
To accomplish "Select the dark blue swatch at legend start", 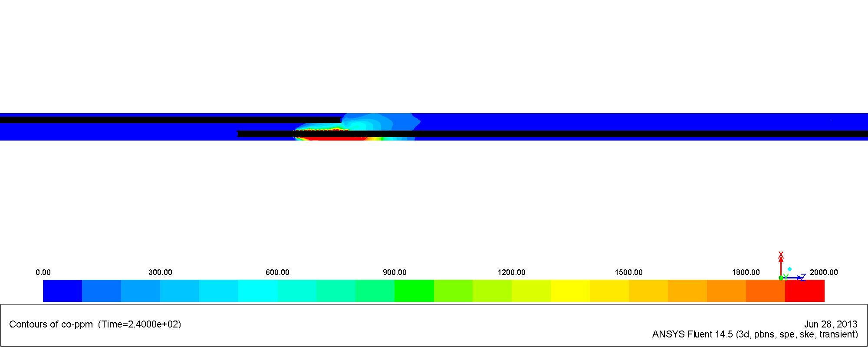I will click(x=62, y=291).
